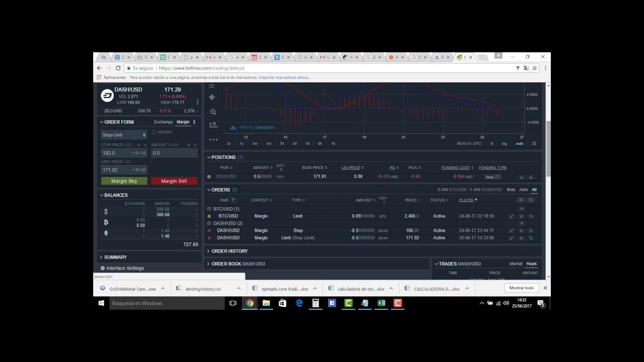Image resolution: width=644 pixels, height=362 pixels.
Task: Collapse the Trades DASH/USD panel
Action: click(x=436, y=264)
